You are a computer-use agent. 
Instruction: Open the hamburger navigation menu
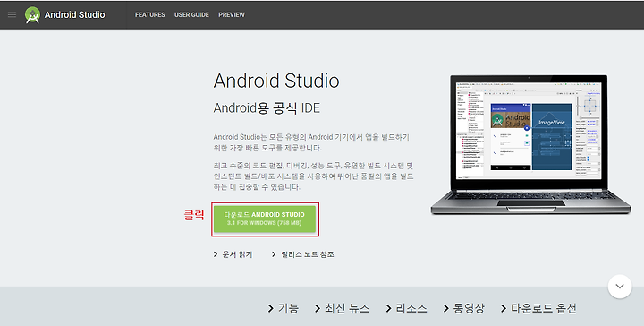[x=12, y=15]
